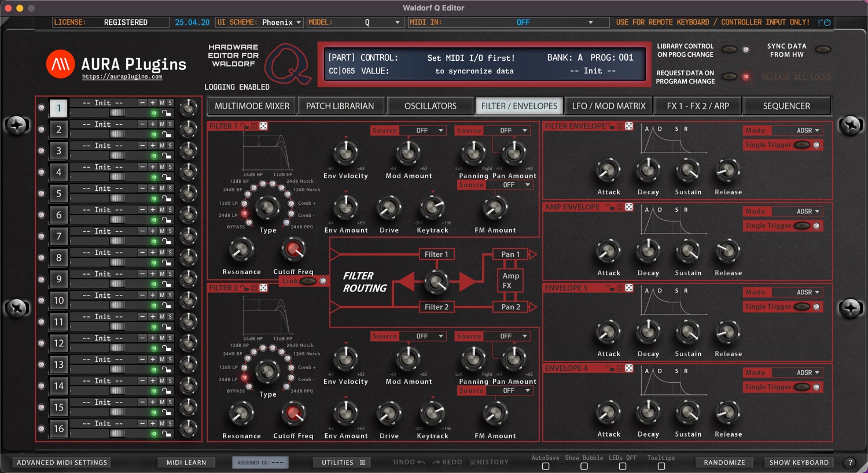Screen dimensions: 868x473
Task: Open the auraplugins.com link
Action: click(x=122, y=76)
